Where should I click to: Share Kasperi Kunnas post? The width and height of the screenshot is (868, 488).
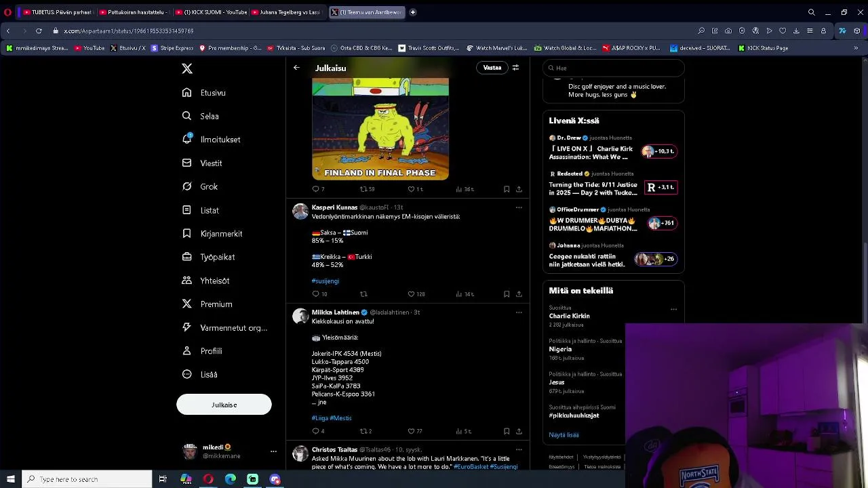click(519, 294)
